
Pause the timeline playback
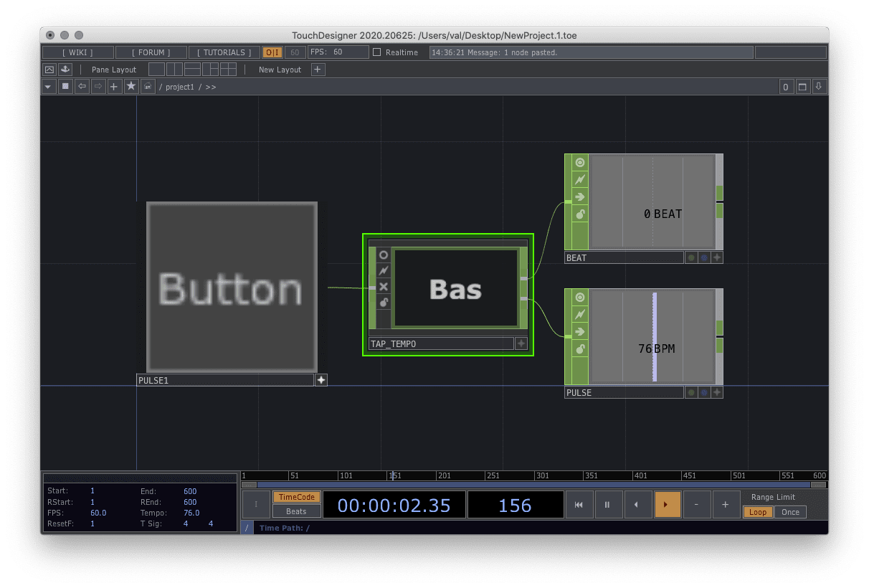[x=607, y=505]
